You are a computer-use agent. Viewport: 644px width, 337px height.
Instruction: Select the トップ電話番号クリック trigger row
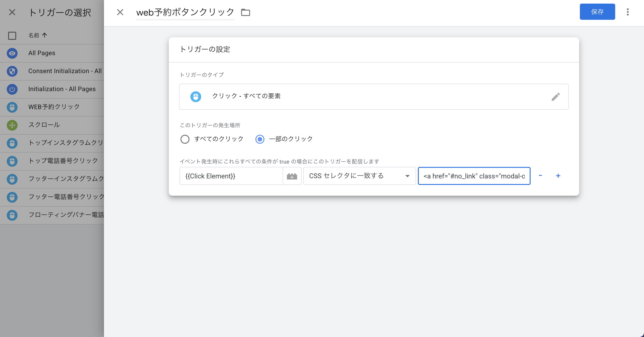(63, 161)
